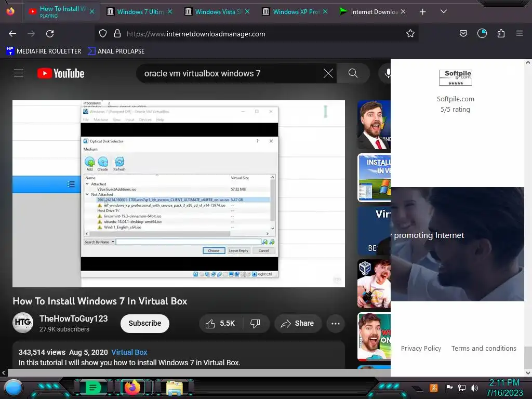Open the first suggested video thumbnail
The height and width of the screenshot is (399, 532).
point(374,125)
